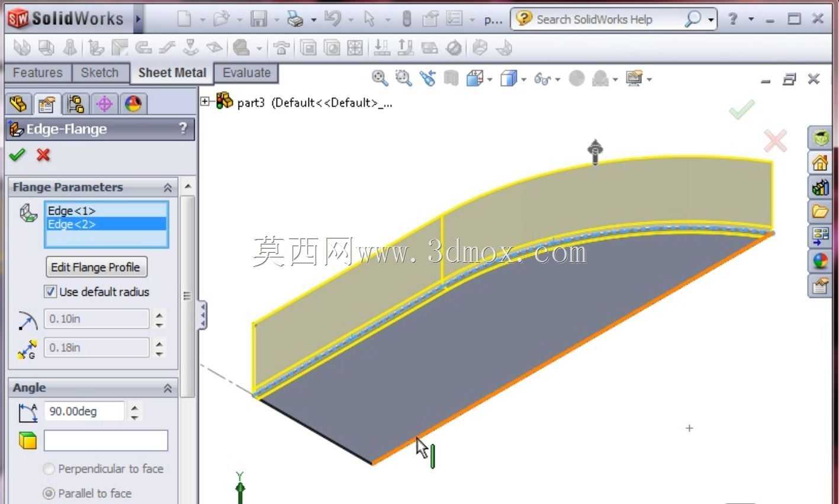
Task: Collapse the Angle section
Action: click(x=168, y=388)
